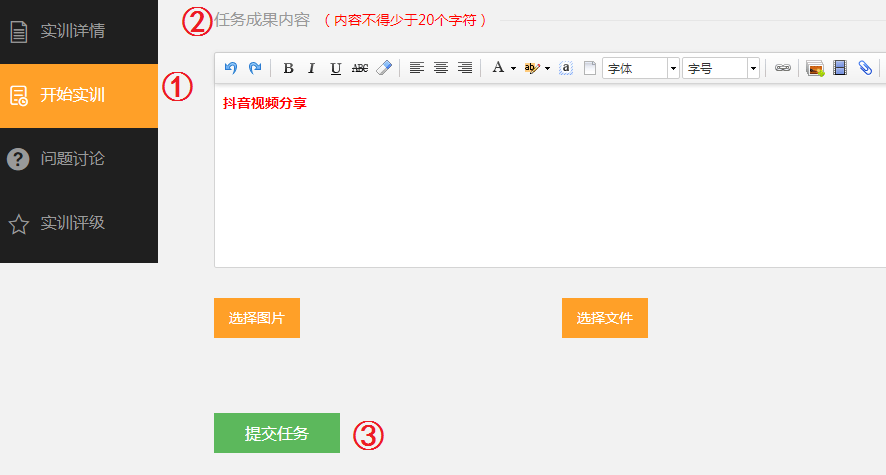Click the insert hyperlink chain icon

pyautogui.click(x=783, y=68)
